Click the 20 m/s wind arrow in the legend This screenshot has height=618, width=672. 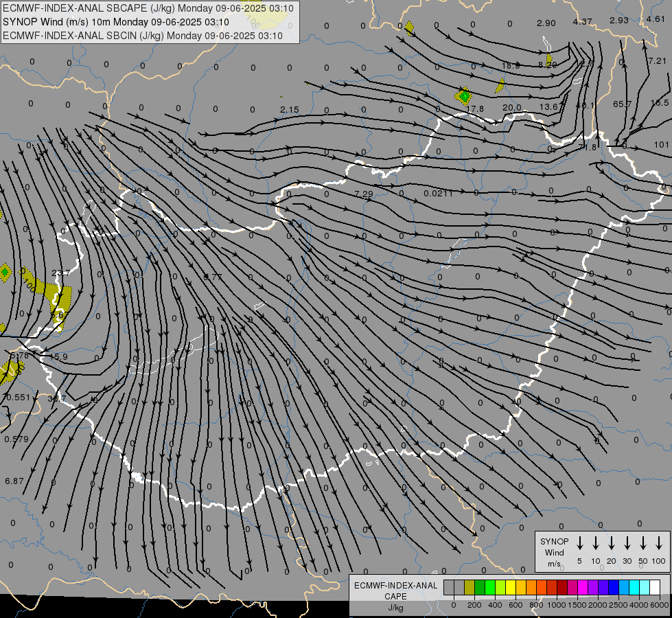[x=612, y=543]
